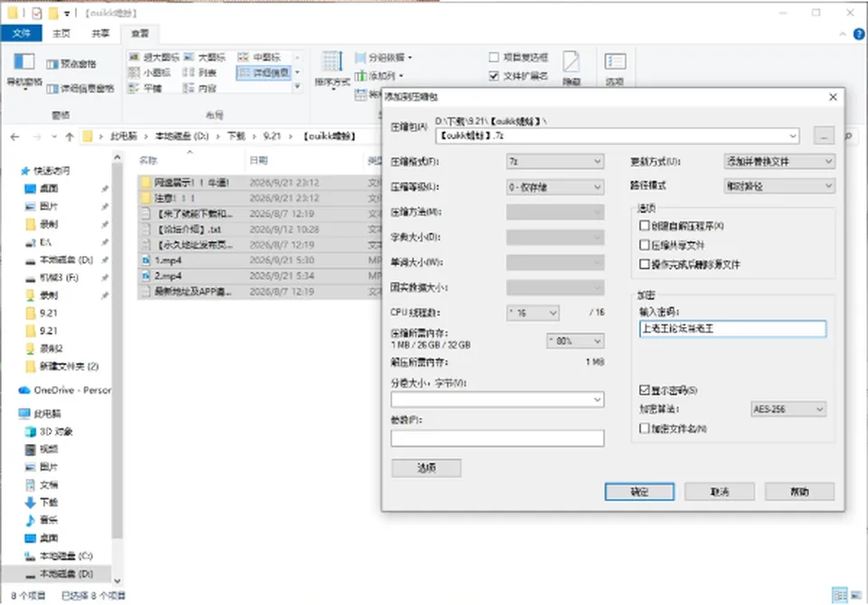Image resolution: width=868 pixels, height=605 pixels.
Task: Go up one folder level arrow
Action: (x=70, y=137)
